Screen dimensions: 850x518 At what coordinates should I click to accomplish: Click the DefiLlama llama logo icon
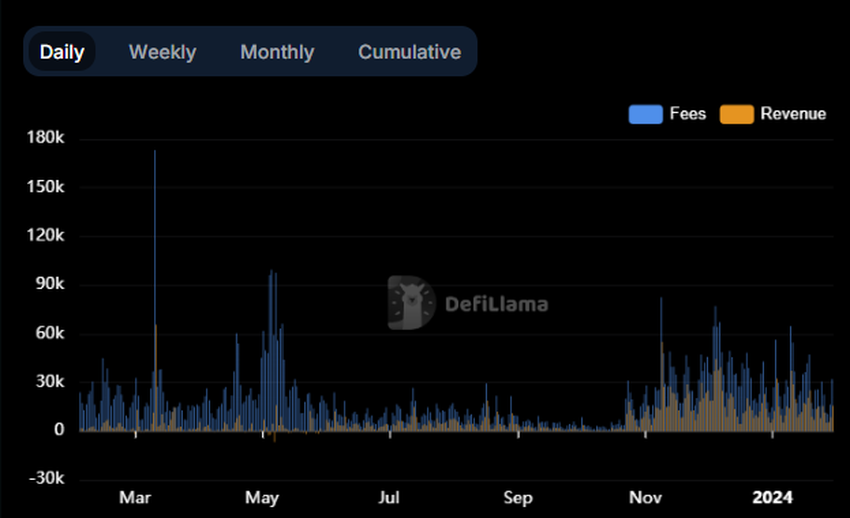[x=412, y=303]
